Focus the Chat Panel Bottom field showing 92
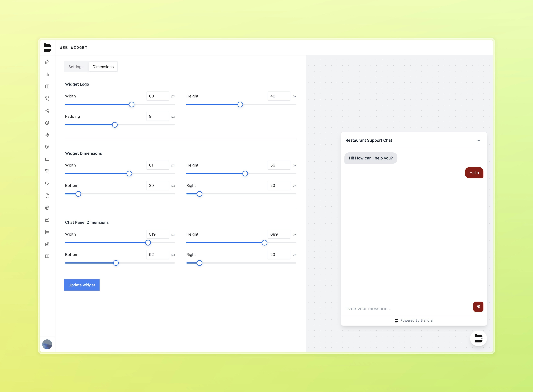Viewport: 533px width, 392px height. [158, 255]
